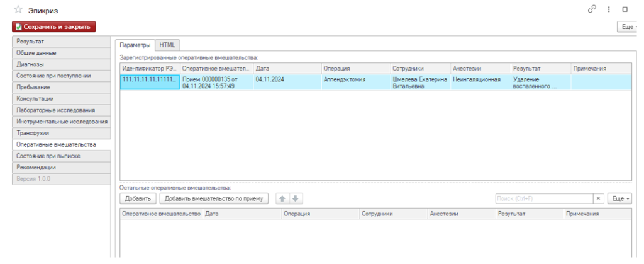Viewport: 644px width, 264px height.
Task: Select the Удаление воспаленного result cell
Action: pyautogui.click(x=540, y=82)
